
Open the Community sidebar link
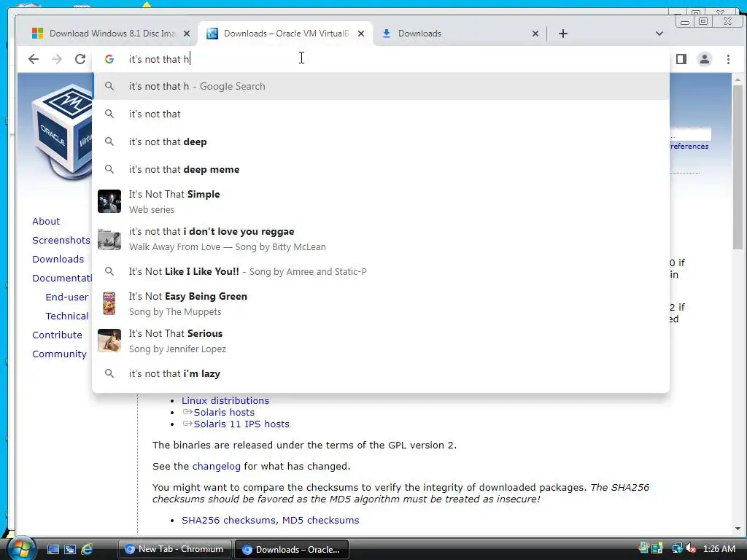click(59, 354)
